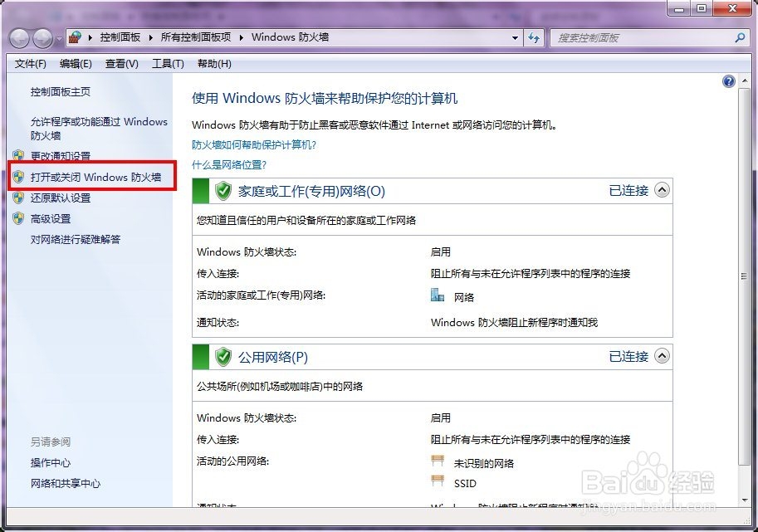
Task: Click shield icon beside 更改通知设置
Action: click(x=18, y=155)
